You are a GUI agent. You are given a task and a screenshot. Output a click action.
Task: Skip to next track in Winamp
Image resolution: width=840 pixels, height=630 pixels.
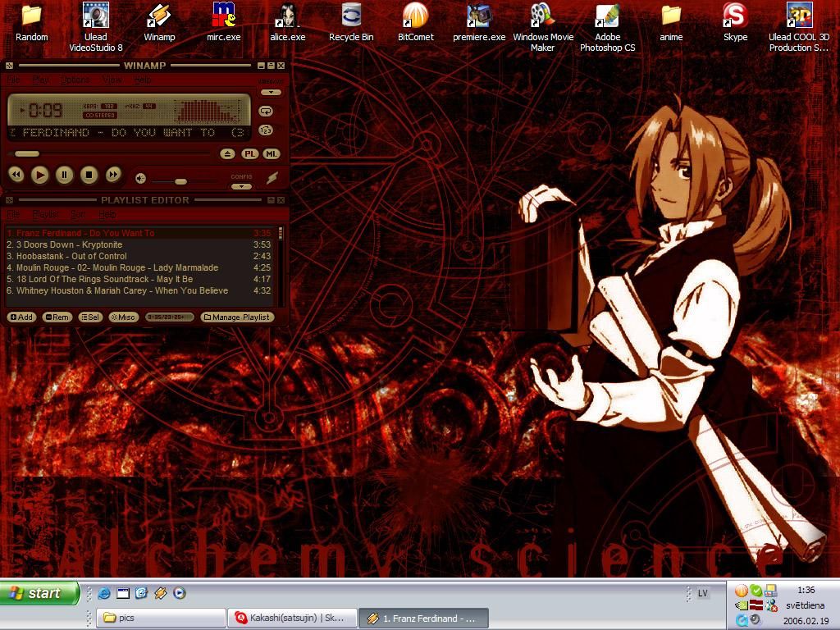pyautogui.click(x=113, y=175)
